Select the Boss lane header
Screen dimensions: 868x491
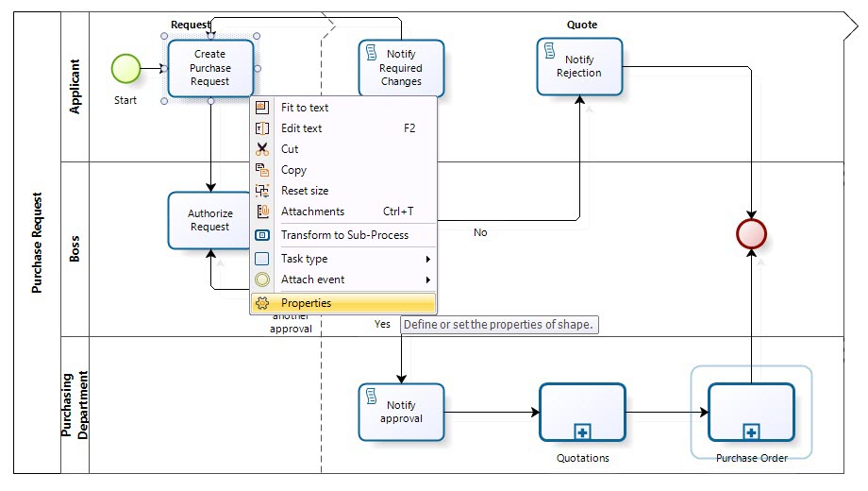click(x=75, y=249)
